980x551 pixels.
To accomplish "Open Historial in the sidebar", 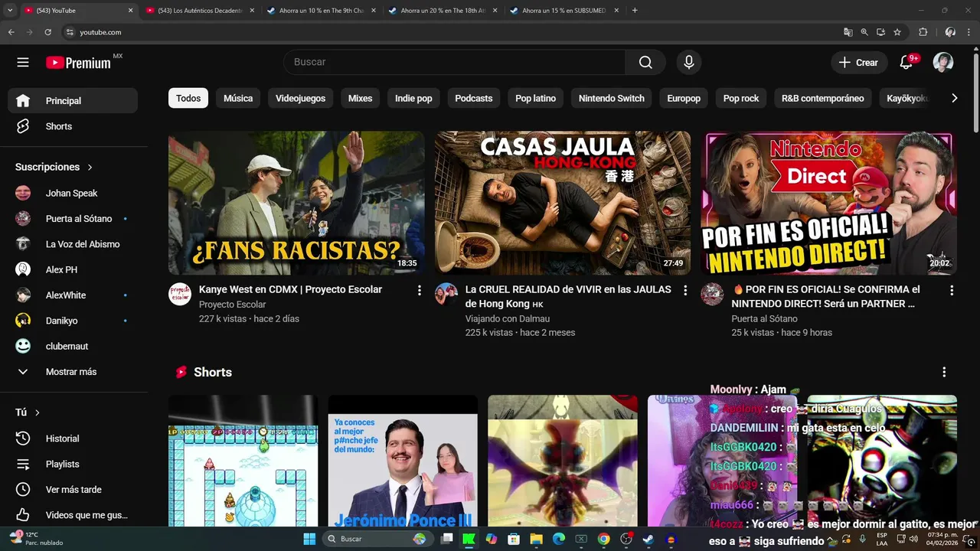I will pos(73,439).
